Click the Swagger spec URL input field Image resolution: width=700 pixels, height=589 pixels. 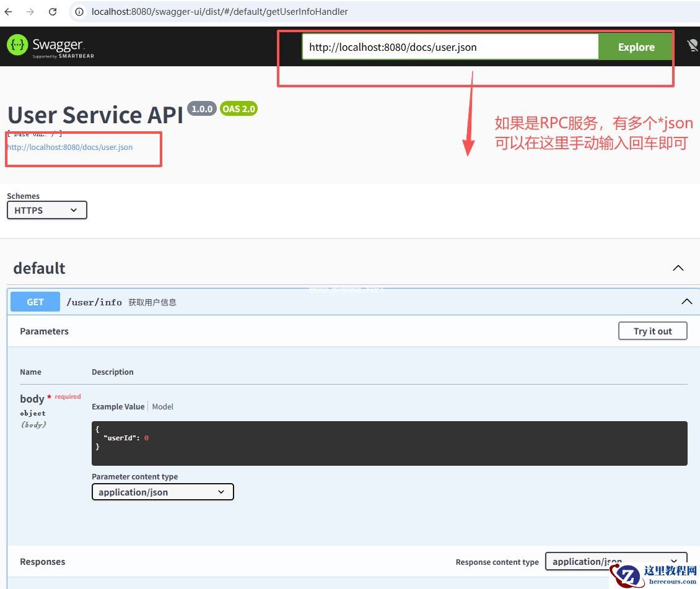tap(450, 47)
